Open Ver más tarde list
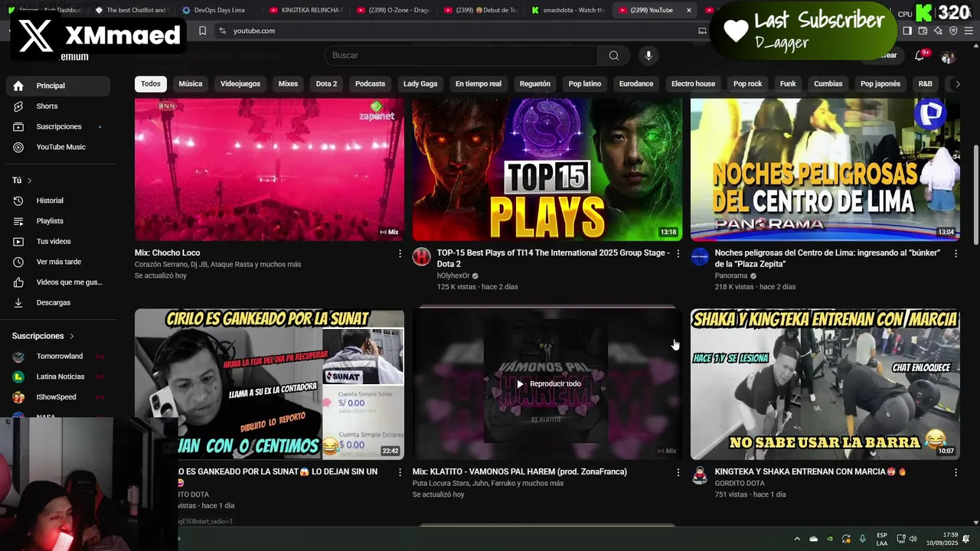This screenshot has height=551, width=980. point(58,262)
